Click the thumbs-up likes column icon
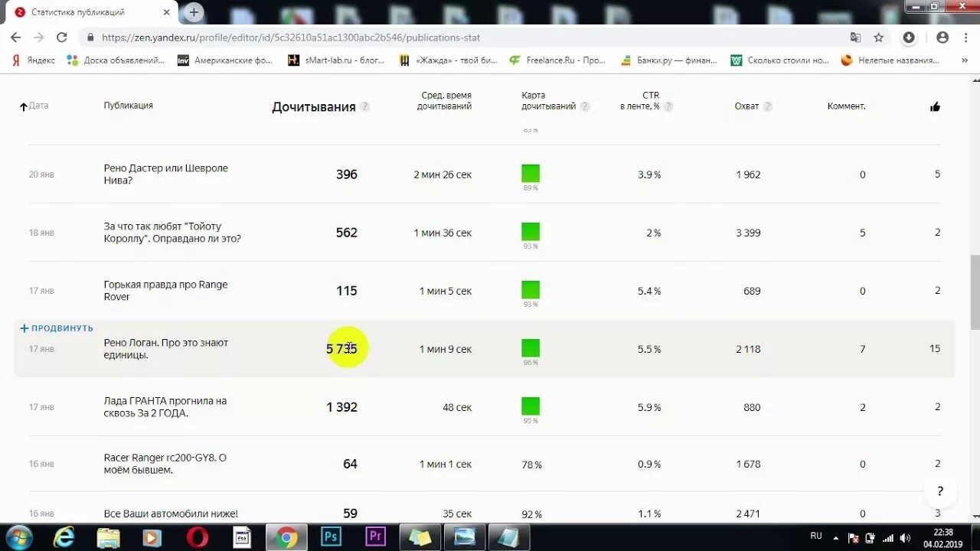The height and width of the screenshot is (551, 980). pos(935,107)
